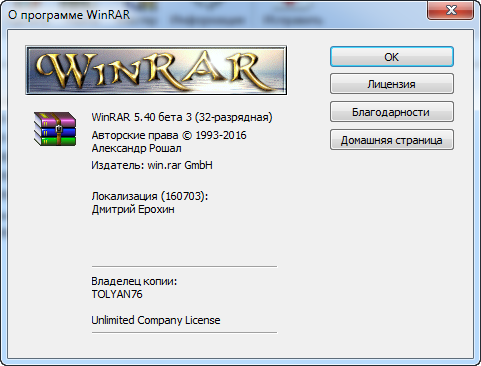This screenshot has width=481, height=366.
Task: Click the Авторские права 1993-2016 line
Action: pyautogui.click(x=169, y=135)
